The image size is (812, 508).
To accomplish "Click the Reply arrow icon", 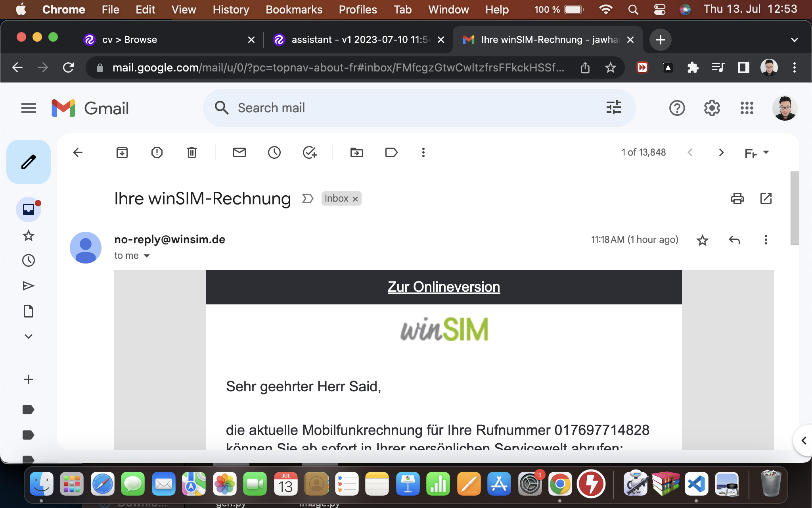I will (734, 240).
